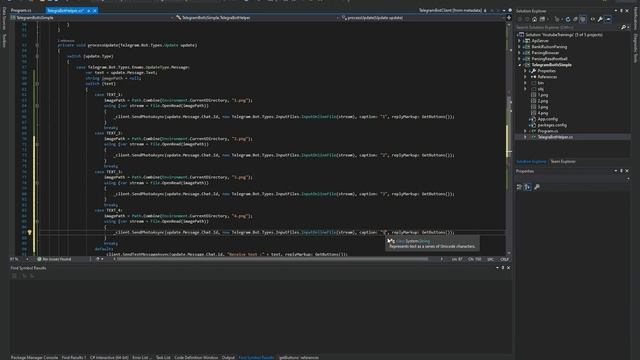Click the lightbulb quick actions icon in editor margin
640x360 pixels.
[29, 232]
